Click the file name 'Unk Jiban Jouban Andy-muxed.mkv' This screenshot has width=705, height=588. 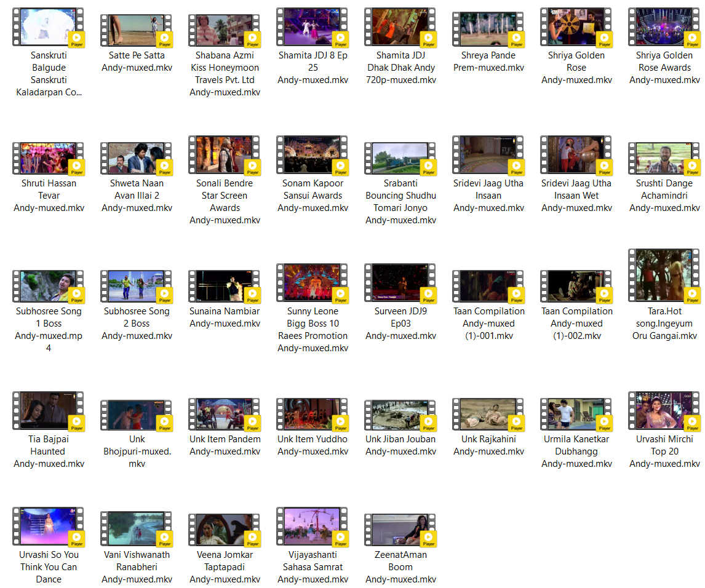coord(400,445)
